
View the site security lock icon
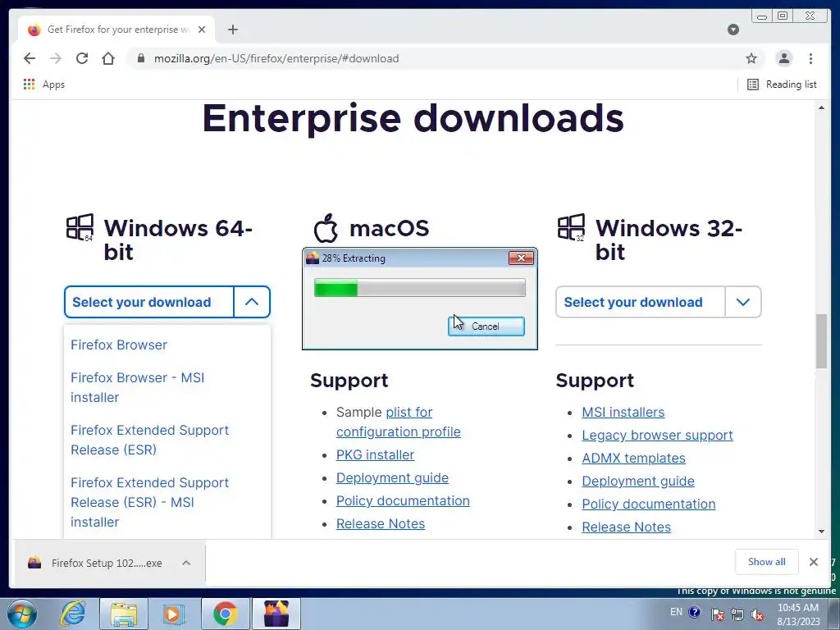tap(141, 58)
